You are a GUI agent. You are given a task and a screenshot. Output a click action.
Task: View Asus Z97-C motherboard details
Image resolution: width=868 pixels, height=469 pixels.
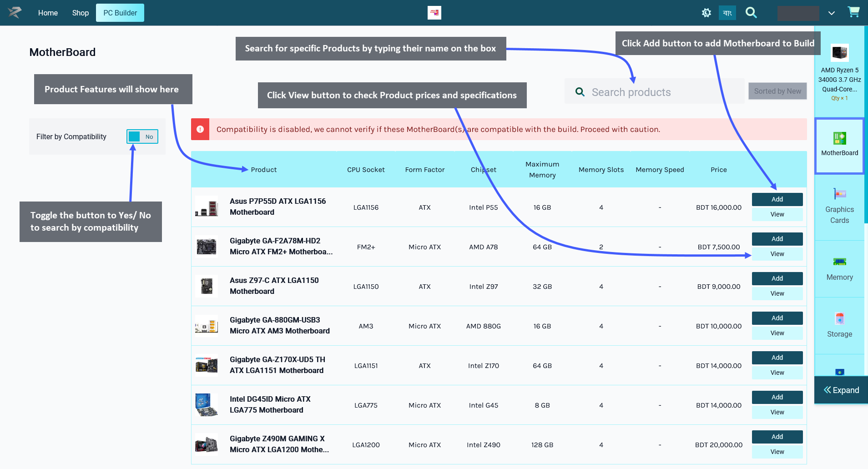click(x=777, y=293)
